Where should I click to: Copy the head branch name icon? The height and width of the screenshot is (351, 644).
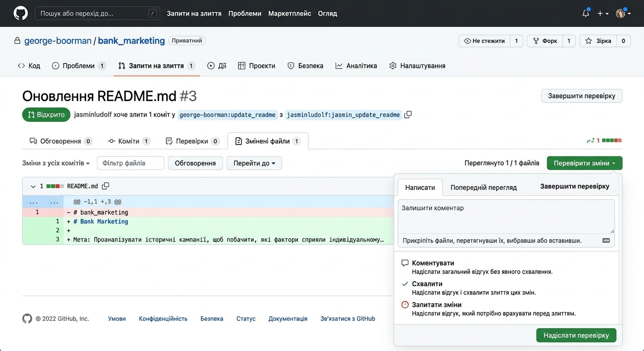coord(408,115)
